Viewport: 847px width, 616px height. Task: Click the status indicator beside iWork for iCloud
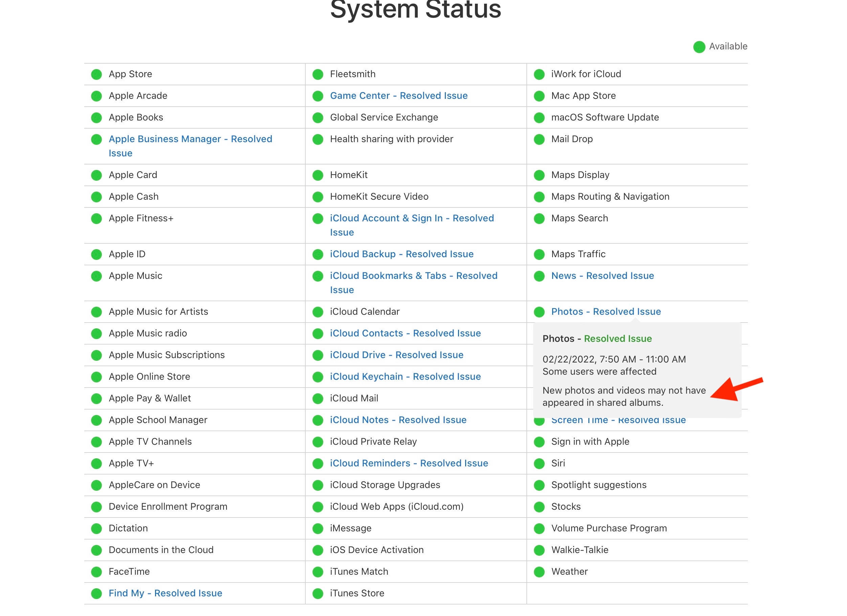click(539, 74)
